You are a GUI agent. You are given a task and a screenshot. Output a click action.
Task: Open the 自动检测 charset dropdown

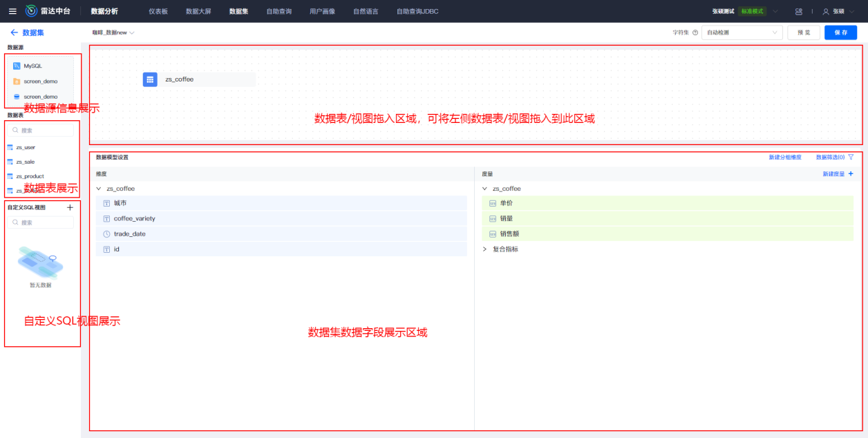tap(742, 32)
